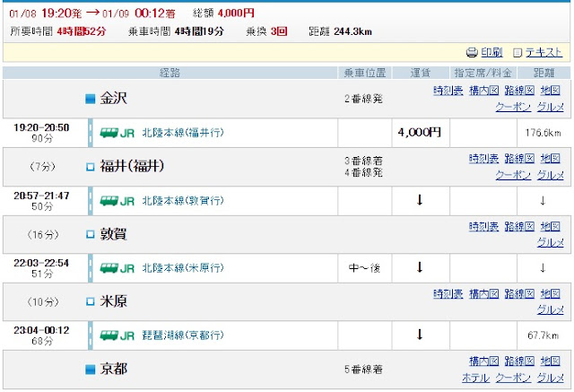The width and height of the screenshot is (574, 392).
Task: Open 時刻表 for 福井(福井) station
Action: coord(483,159)
